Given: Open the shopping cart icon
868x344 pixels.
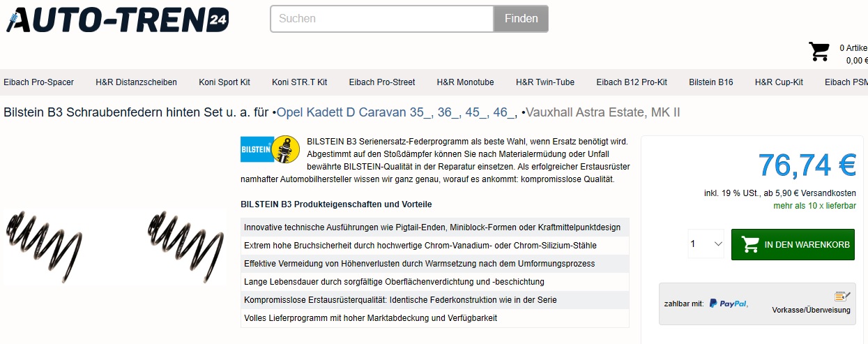Looking at the screenshot, I should [818, 52].
